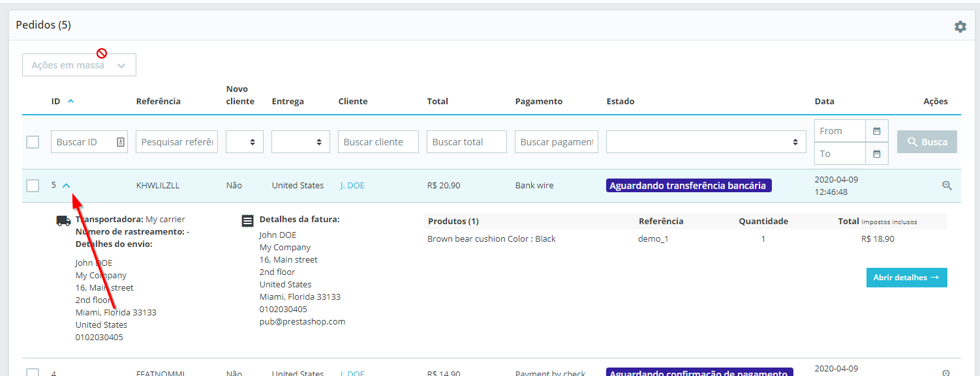The width and height of the screenshot is (980, 376).
Task: Open customer link J. DOE on order 5
Action: point(352,185)
